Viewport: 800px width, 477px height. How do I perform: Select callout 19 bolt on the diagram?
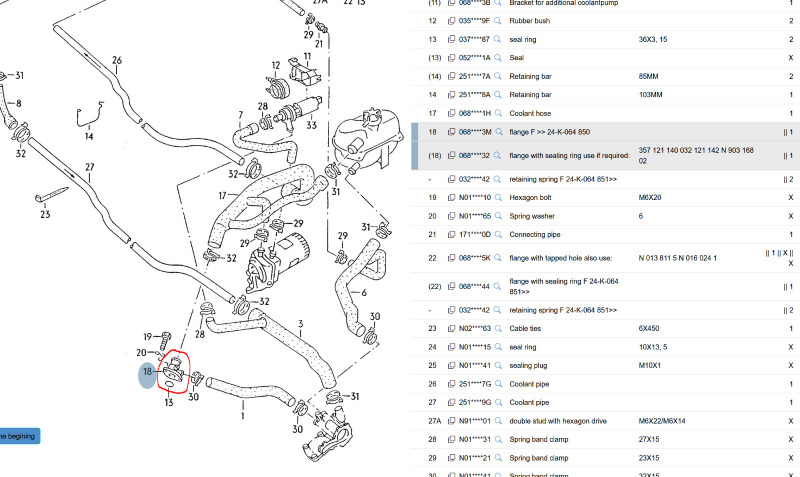coord(147,337)
